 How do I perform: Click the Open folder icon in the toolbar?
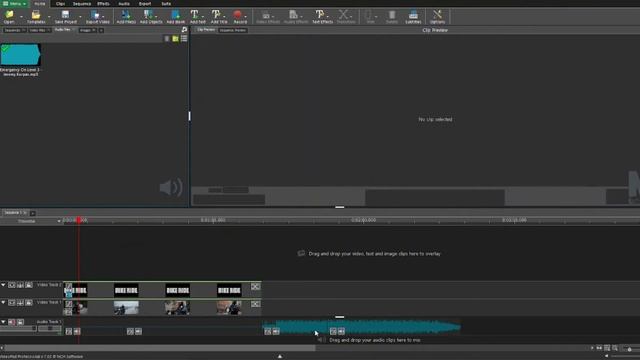9,15
